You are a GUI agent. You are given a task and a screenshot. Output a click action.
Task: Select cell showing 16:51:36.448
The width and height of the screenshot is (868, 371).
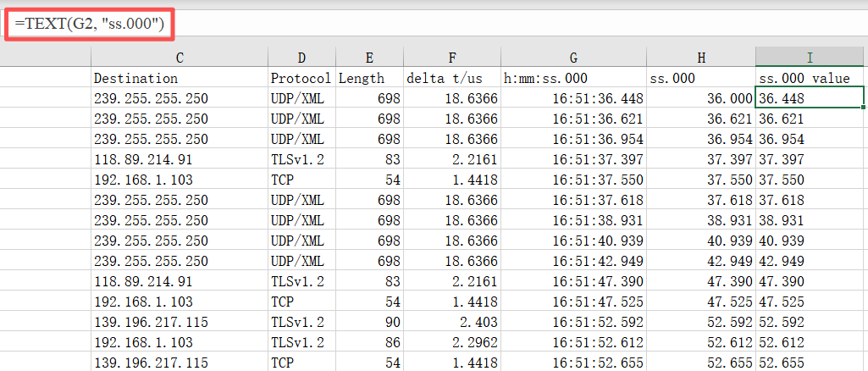(x=573, y=98)
